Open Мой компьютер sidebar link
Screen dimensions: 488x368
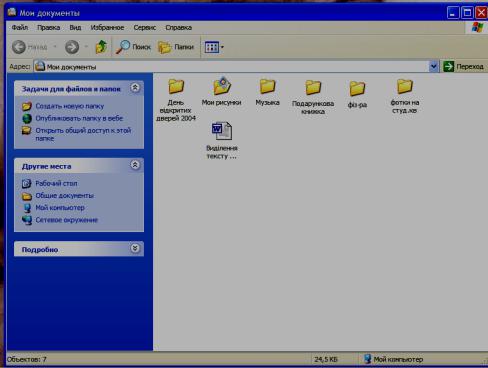60,208
